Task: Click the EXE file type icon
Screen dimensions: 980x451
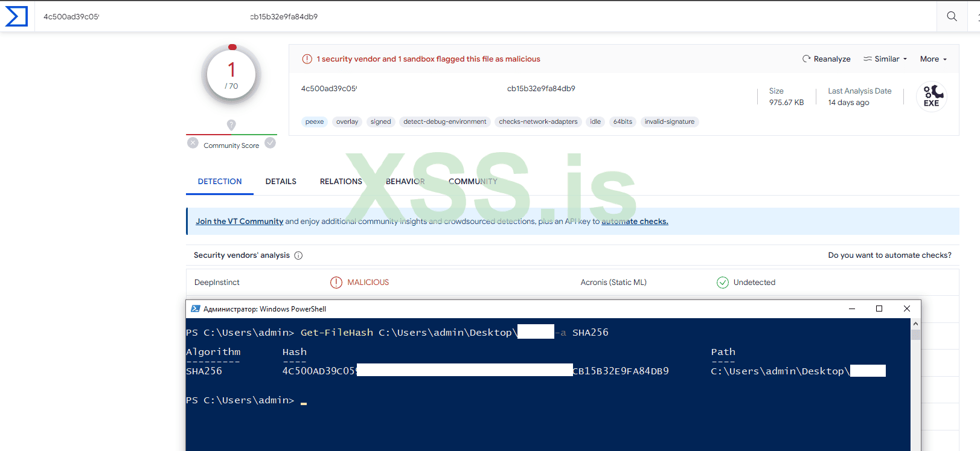Action: point(932,96)
